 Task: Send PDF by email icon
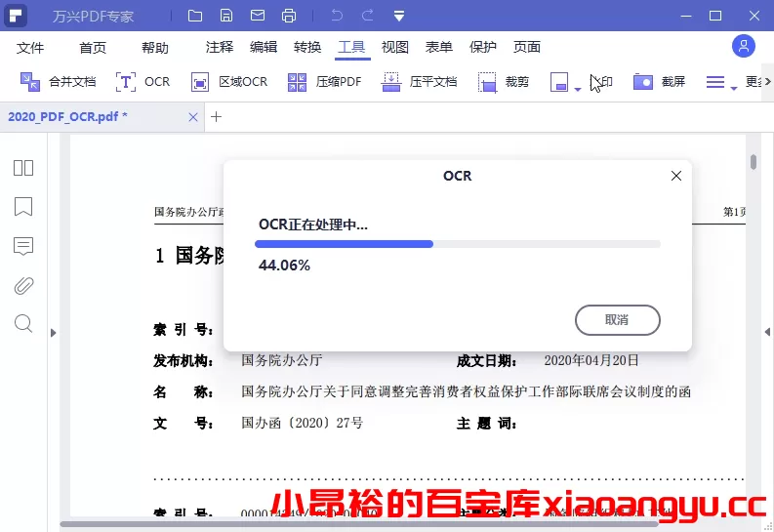[x=257, y=16]
